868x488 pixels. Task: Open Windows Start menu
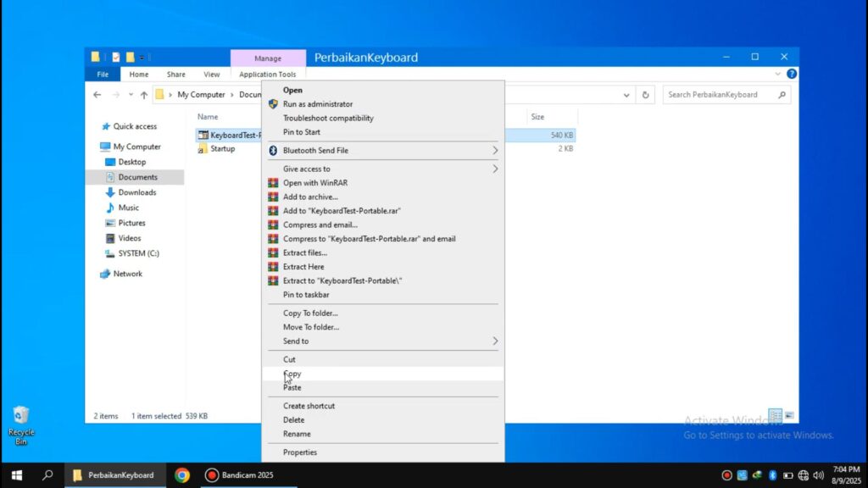click(x=16, y=475)
